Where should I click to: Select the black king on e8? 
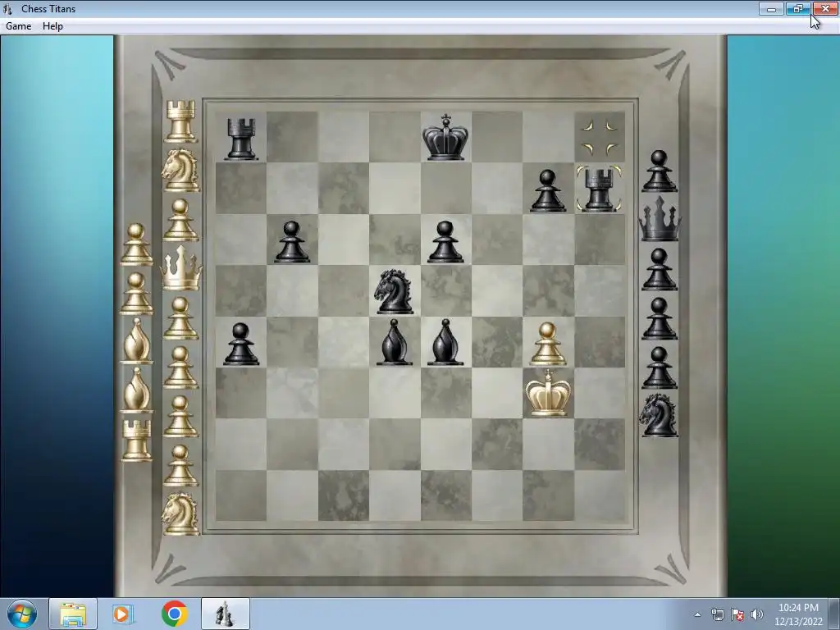[445, 137]
